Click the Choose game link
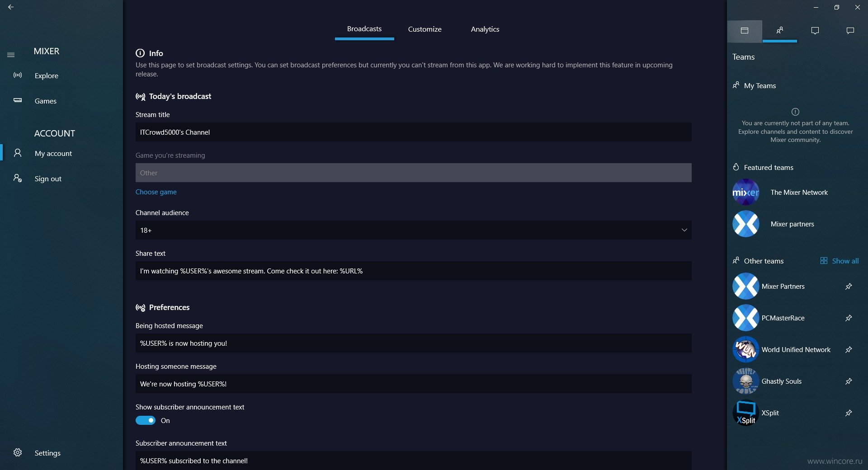The height and width of the screenshot is (470, 868). coord(156,192)
